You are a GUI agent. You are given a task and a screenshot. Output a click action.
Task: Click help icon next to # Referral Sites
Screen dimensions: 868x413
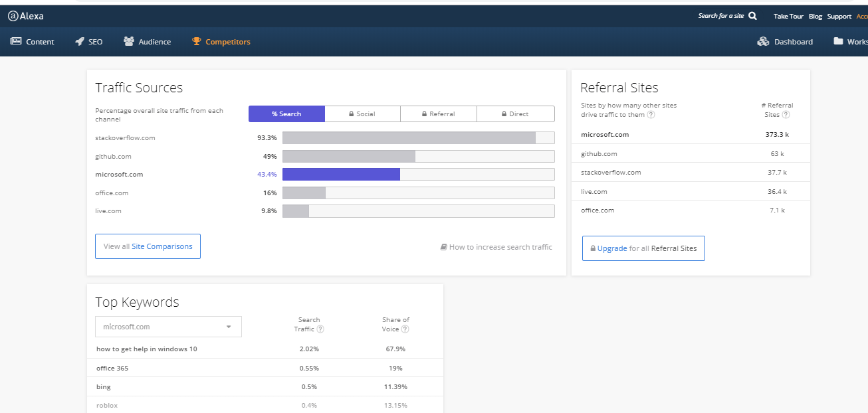point(786,114)
